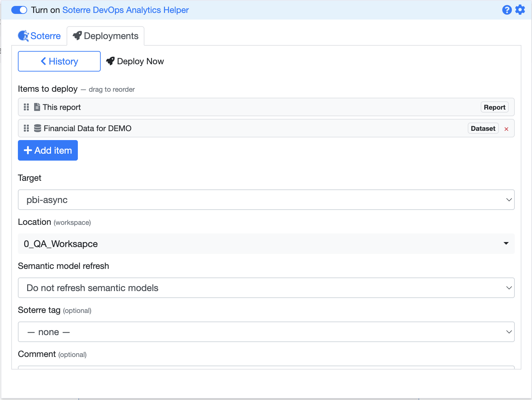Screen dimensions: 532x400
Task: Remove Financial Data for DEMO item
Action: pyautogui.click(x=506, y=129)
